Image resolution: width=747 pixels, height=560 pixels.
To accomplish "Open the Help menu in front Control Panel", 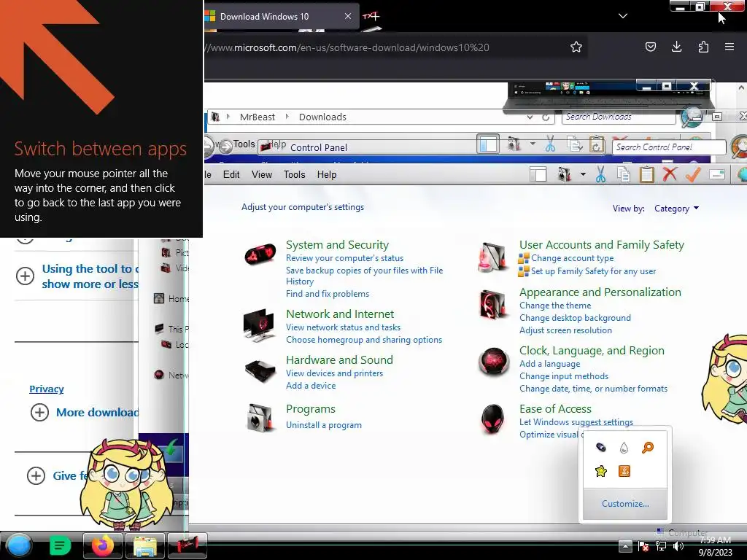I will 327,175.
